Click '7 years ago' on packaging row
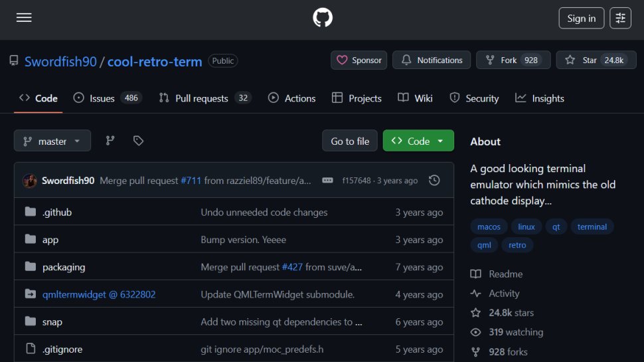The height and width of the screenshot is (362, 644). click(x=419, y=267)
